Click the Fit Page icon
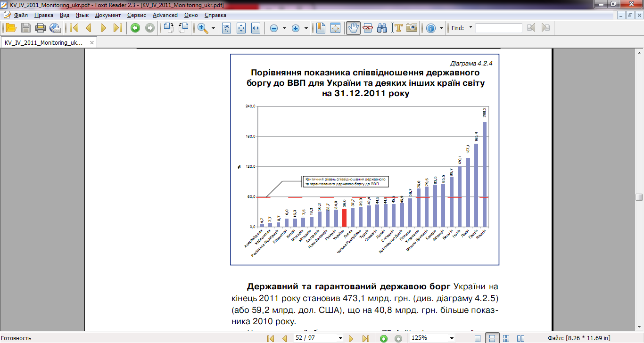Image resolution: width=644 pixels, height=343 pixels. [241, 28]
